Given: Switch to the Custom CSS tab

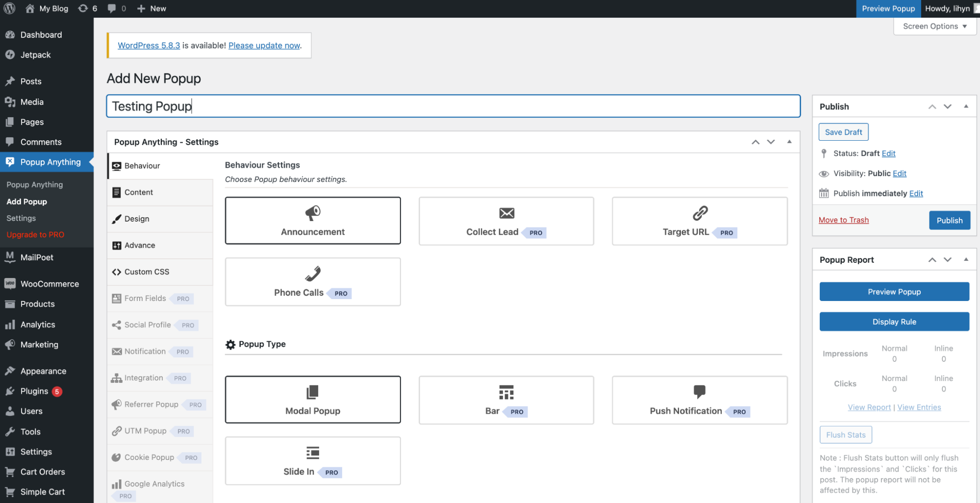Looking at the screenshot, I should pyautogui.click(x=160, y=272).
